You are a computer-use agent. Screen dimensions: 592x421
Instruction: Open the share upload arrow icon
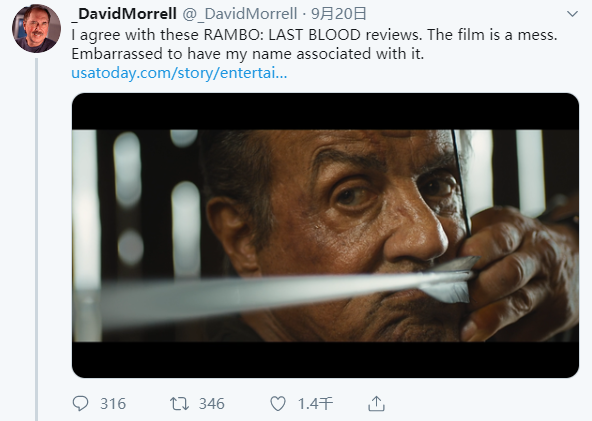pos(376,404)
